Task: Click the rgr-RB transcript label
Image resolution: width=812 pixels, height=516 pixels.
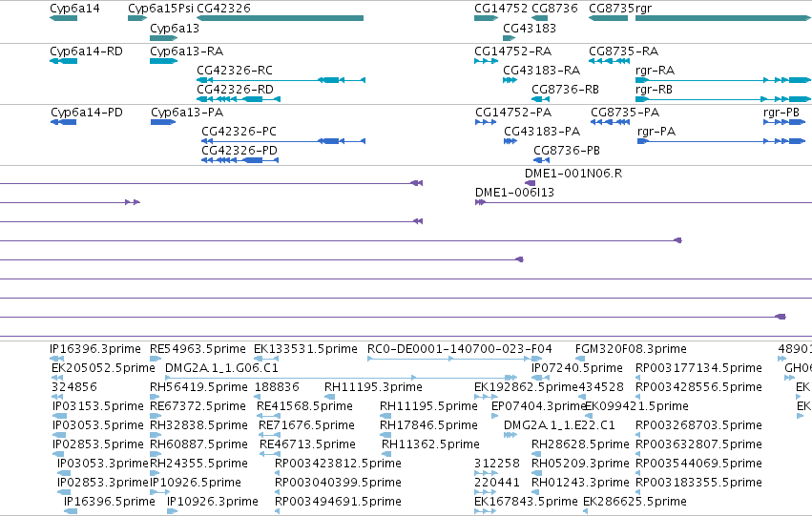Action: pos(654,89)
